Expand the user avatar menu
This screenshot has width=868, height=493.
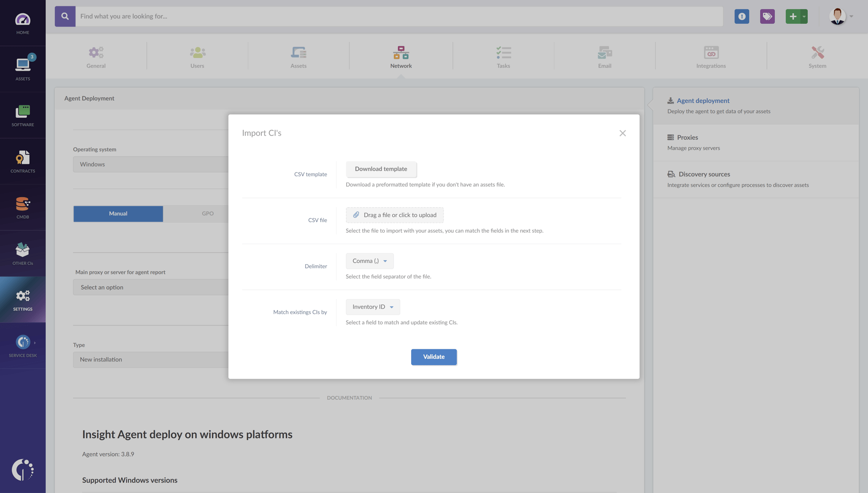click(x=840, y=16)
